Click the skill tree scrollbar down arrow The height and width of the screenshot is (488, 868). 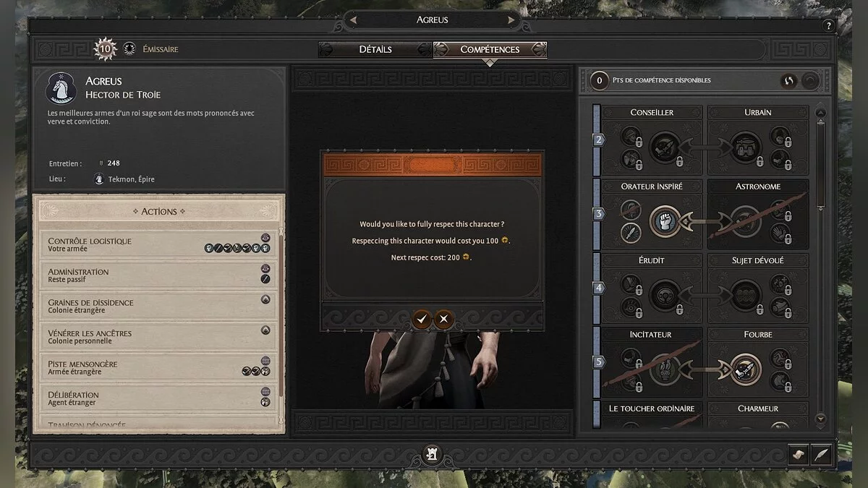point(820,418)
